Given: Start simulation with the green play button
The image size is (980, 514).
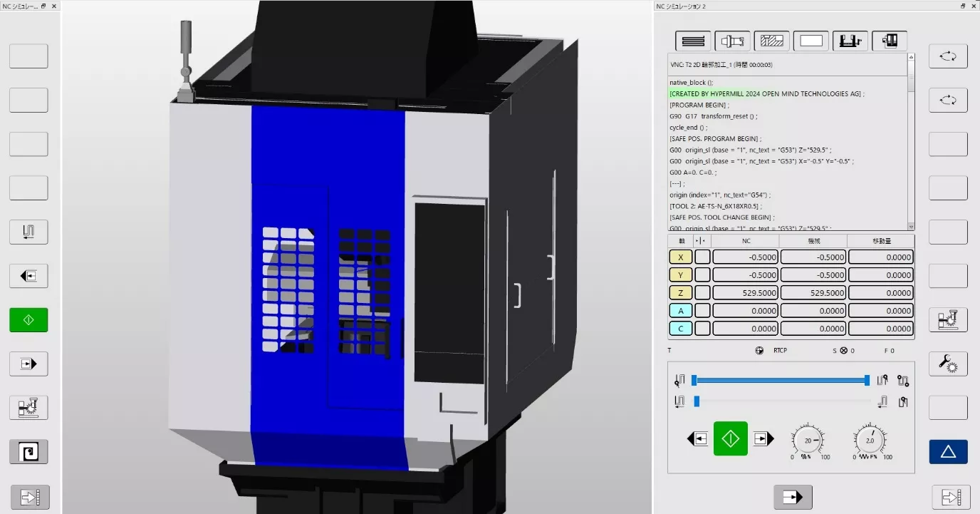Looking at the screenshot, I should 730,438.
